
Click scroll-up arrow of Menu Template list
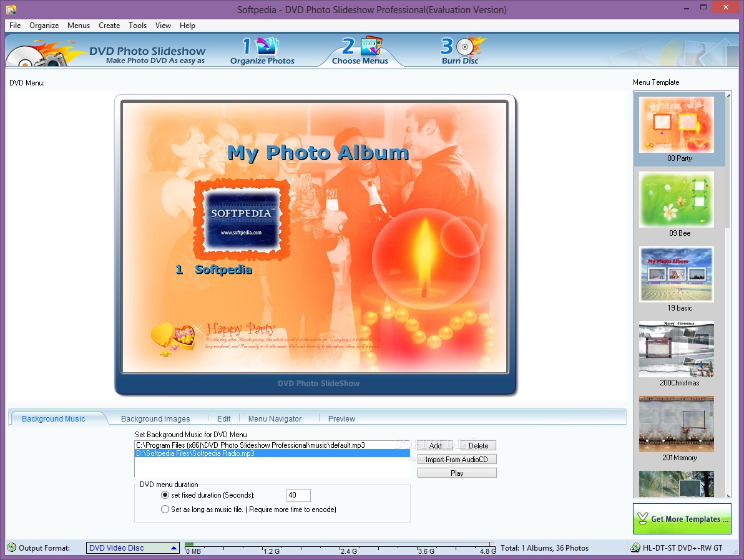pyautogui.click(x=728, y=95)
